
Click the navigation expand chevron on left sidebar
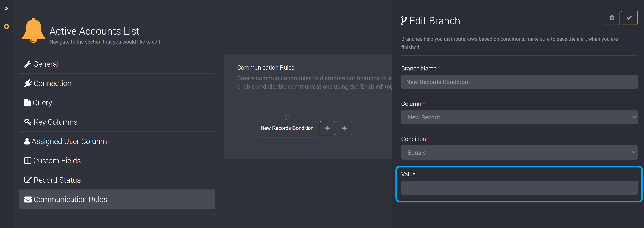tap(6, 8)
